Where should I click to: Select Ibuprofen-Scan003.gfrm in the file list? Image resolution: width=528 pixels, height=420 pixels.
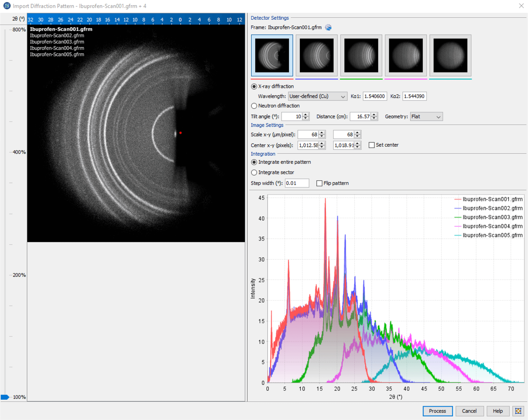click(57, 42)
